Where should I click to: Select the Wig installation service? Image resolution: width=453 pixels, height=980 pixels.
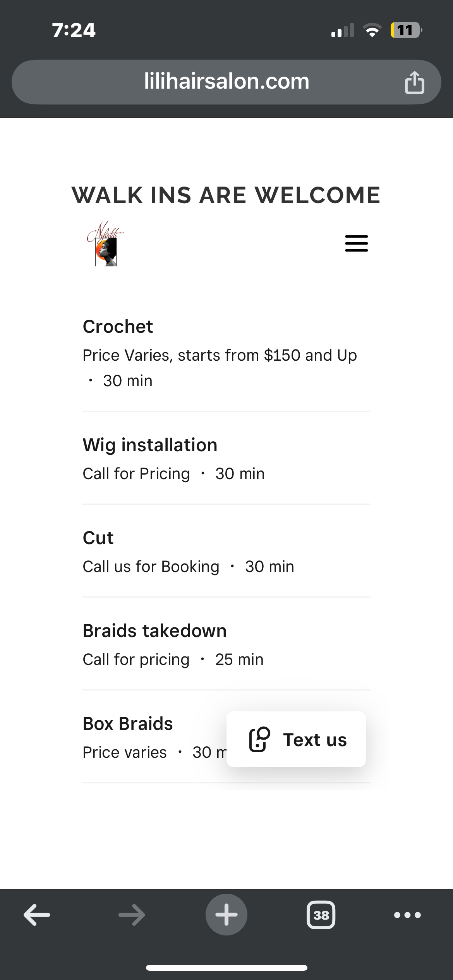click(150, 445)
